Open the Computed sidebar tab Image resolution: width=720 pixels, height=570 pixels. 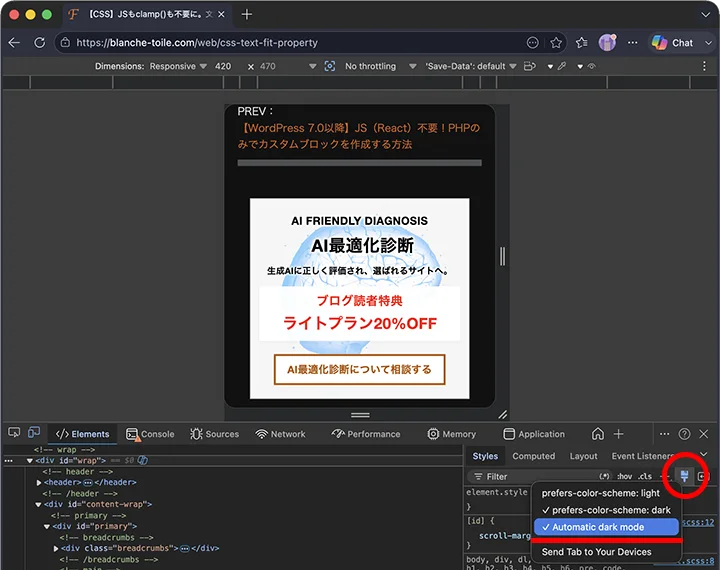[534, 456]
